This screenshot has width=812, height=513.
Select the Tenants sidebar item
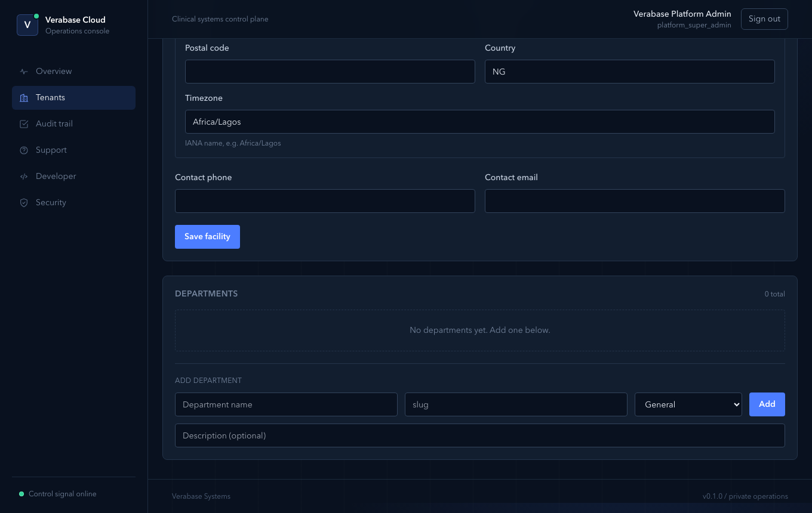pyautogui.click(x=73, y=98)
